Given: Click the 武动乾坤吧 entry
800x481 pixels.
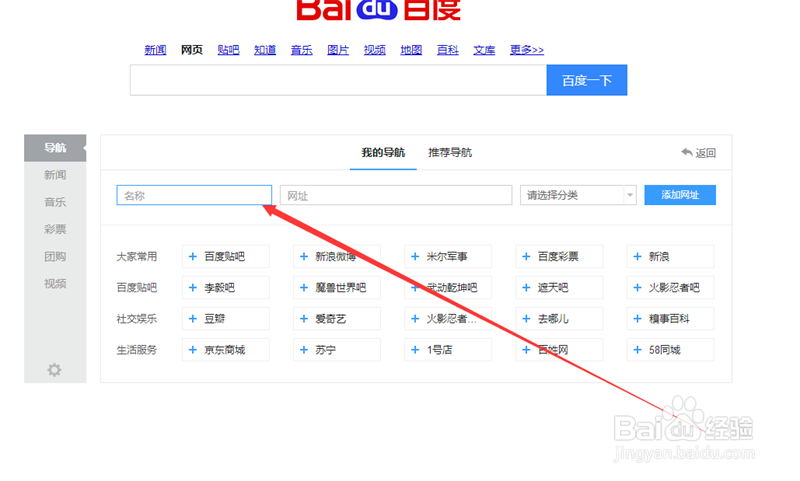Looking at the screenshot, I should 448,288.
